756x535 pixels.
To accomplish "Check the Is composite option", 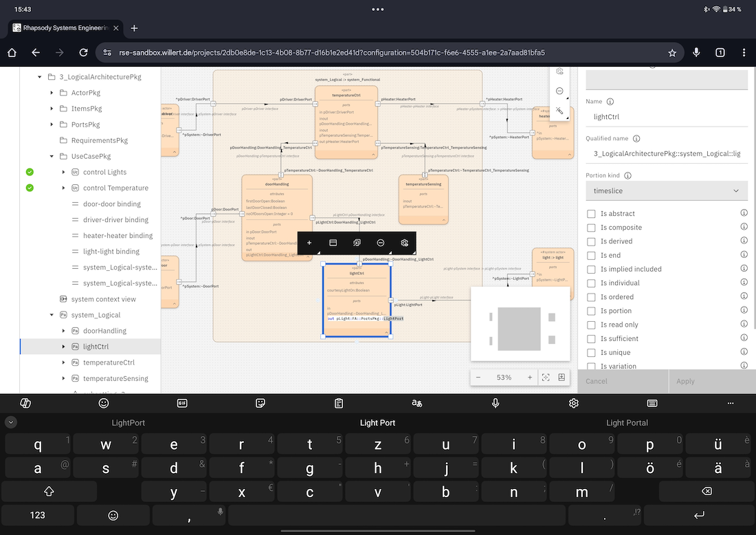I will pyautogui.click(x=591, y=228).
